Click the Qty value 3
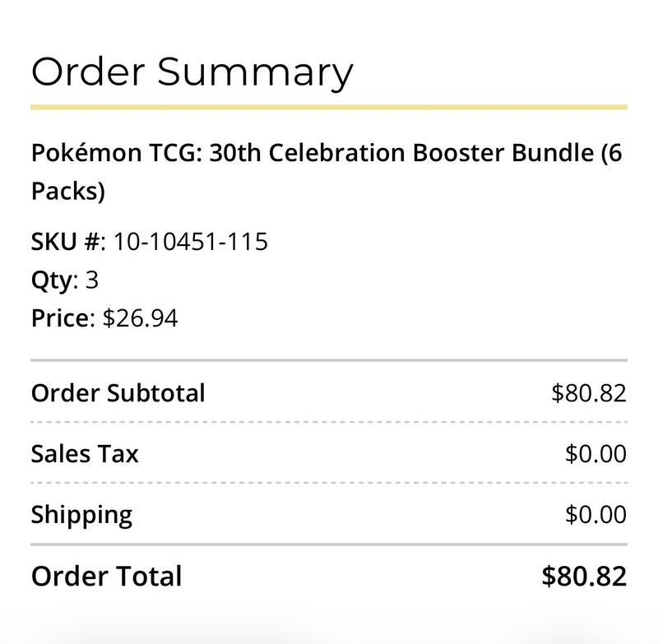658x644 pixels. (x=92, y=280)
